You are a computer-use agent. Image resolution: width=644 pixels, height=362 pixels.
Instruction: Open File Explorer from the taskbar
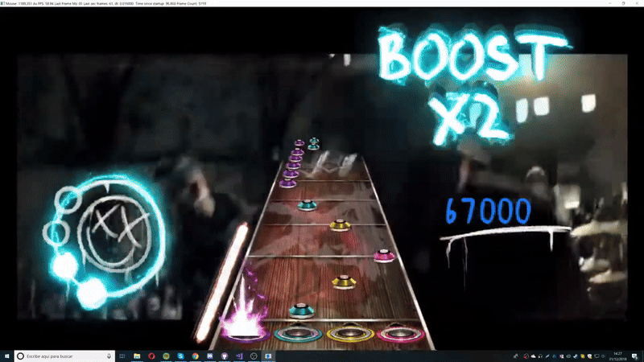pos(137,356)
